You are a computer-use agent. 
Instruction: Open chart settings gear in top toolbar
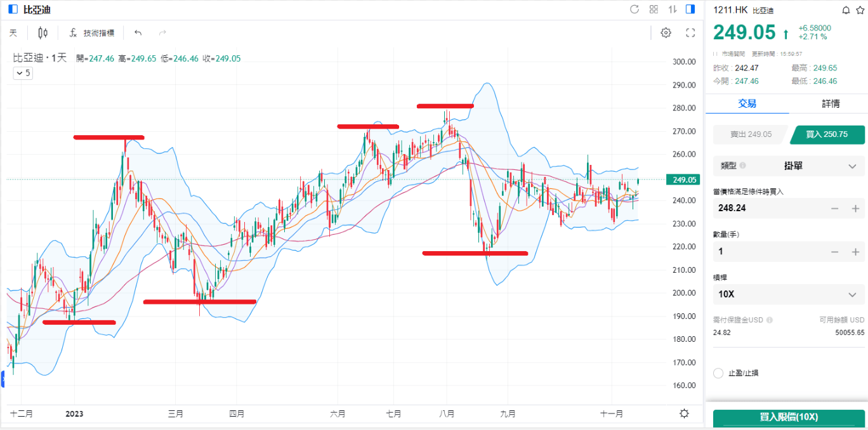pyautogui.click(x=666, y=33)
